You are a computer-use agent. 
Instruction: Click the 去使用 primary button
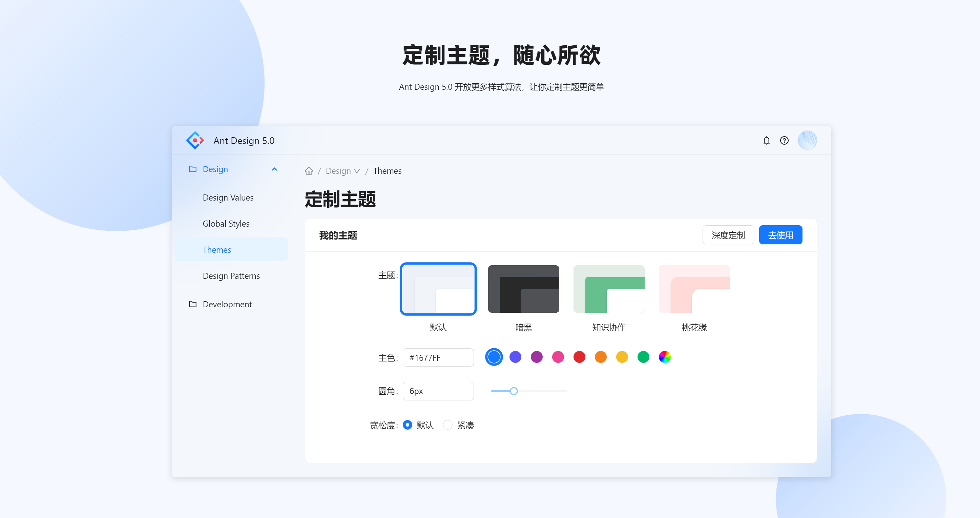(780, 235)
